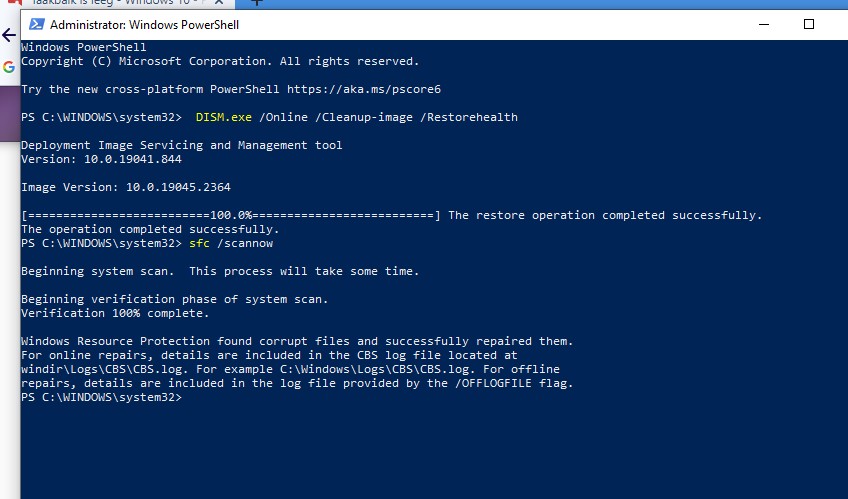The image size is (848, 499).
Task: Click the PowerShell icon in the title bar
Action: [35, 24]
